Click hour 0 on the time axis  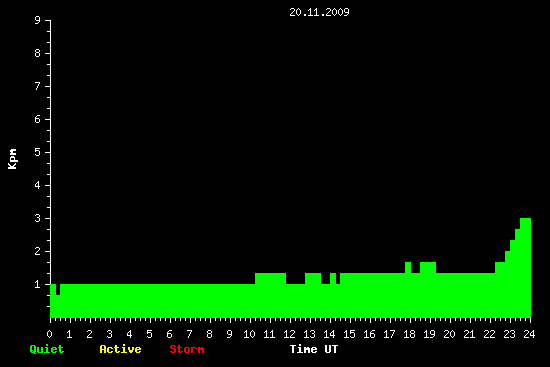pos(49,334)
